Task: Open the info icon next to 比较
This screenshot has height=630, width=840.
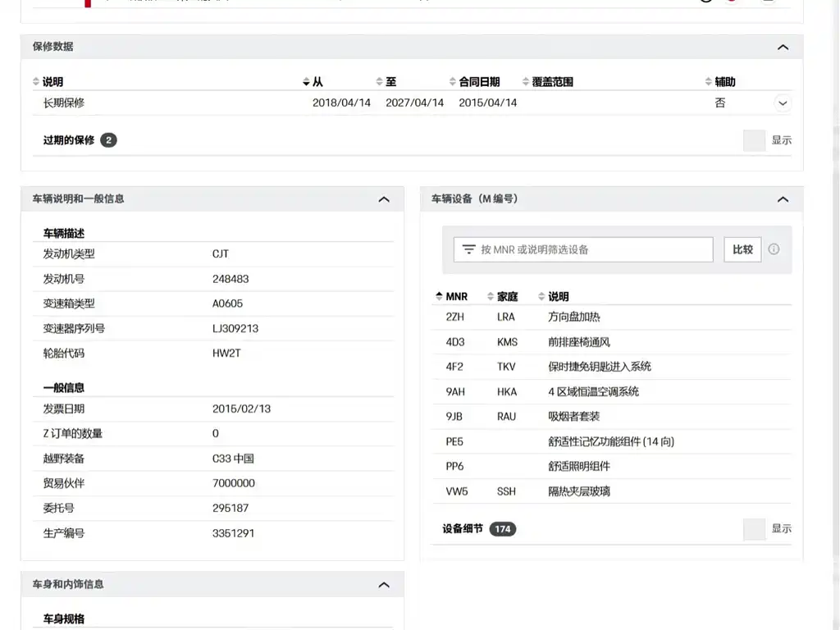Action: pos(774,249)
